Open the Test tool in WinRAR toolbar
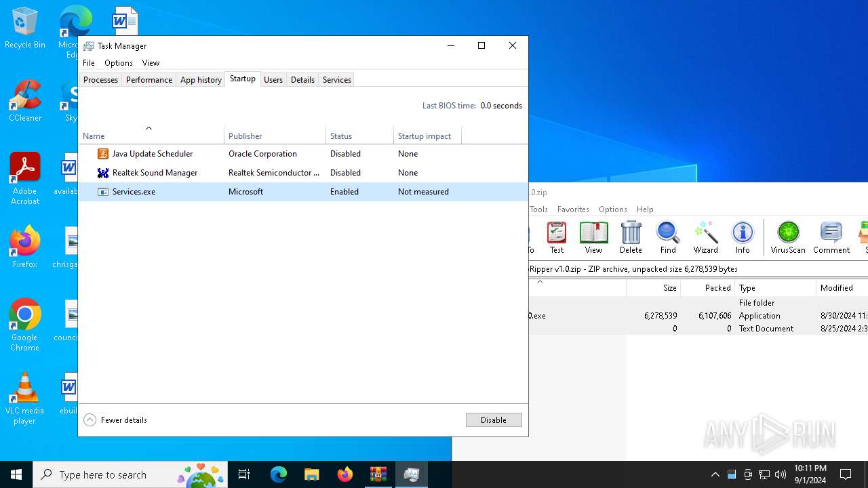This screenshot has height=488, width=868. click(x=556, y=238)
